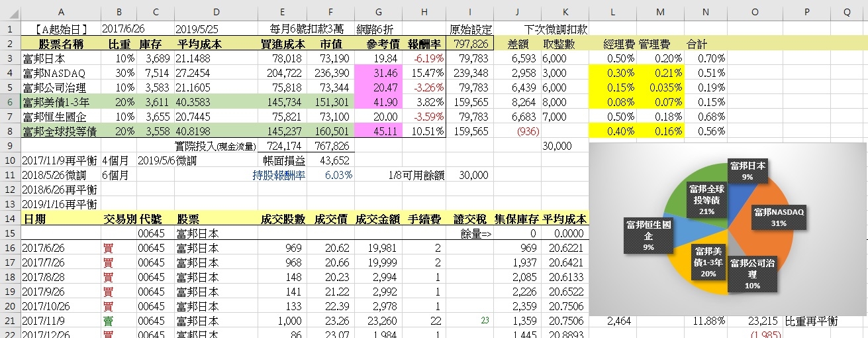Select cell with 【A起始日】
Image resolution: width=868 pixels, height=338 pixels.
click(61, 29)
